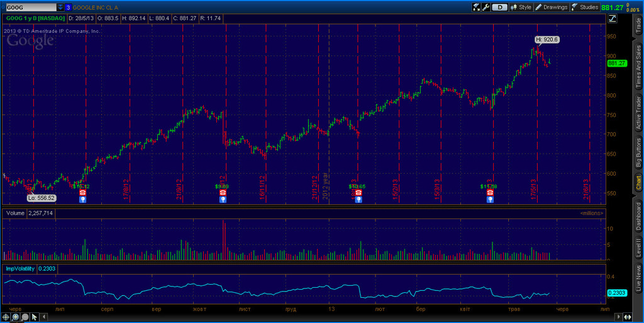
Task: Open chart settings wrench icon
Action: point(486,8)
